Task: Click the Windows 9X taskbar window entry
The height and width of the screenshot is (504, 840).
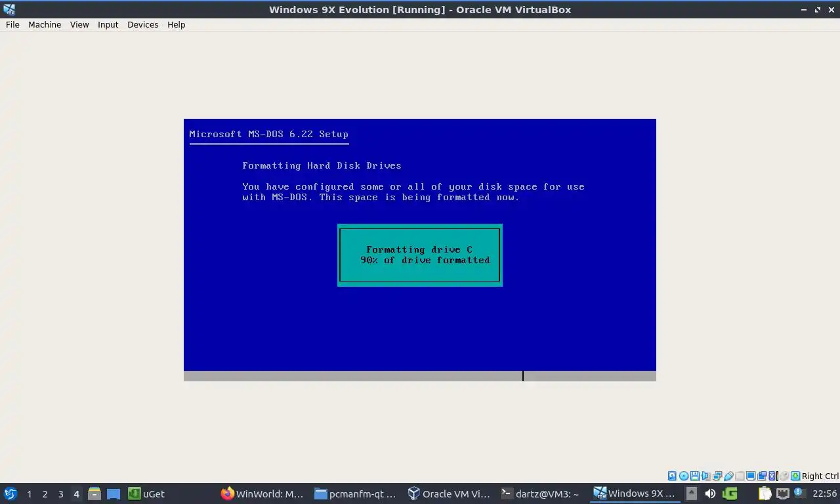Action: point(635,493)
